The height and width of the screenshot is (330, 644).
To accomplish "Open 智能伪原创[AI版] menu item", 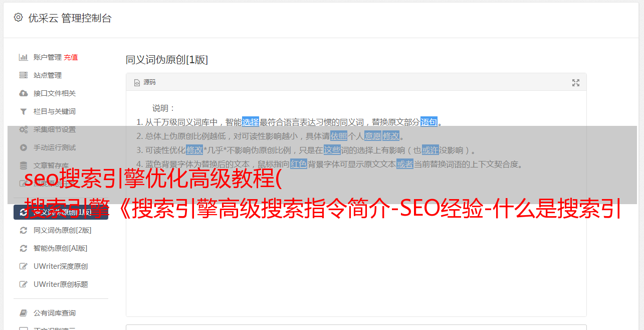I will click(x=60, y=248).
